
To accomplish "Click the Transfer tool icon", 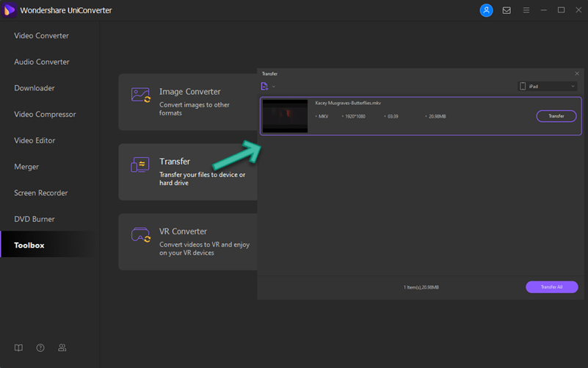I will (140, 165).
